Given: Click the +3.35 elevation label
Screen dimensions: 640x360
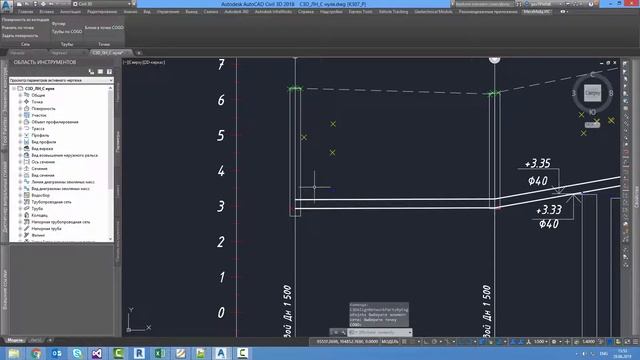Looking at the screenshot, I should pos(538,163).
